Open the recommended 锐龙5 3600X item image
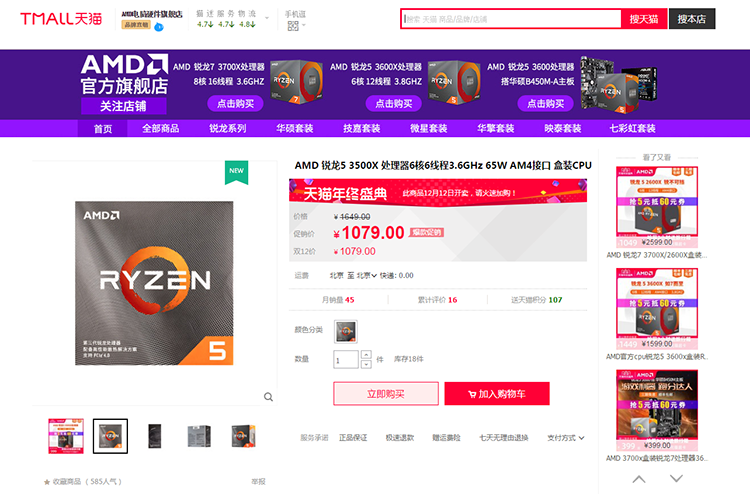Screen dimensions: 750x494 (657, 308)
